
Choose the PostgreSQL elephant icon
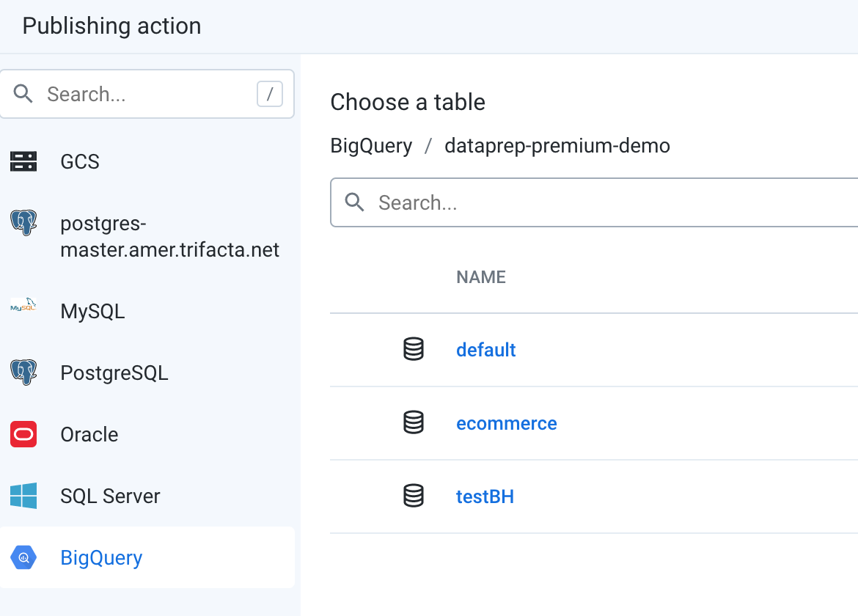pyautogui.click(x=23, y=373)
